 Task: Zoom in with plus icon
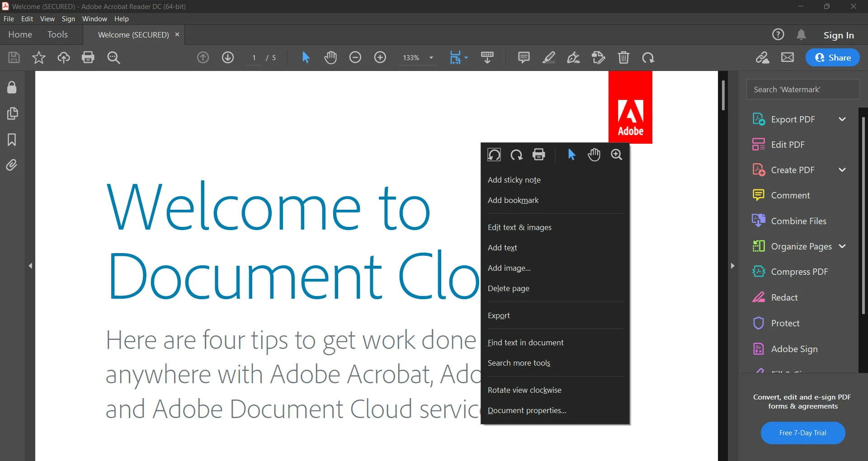(380, 57)
